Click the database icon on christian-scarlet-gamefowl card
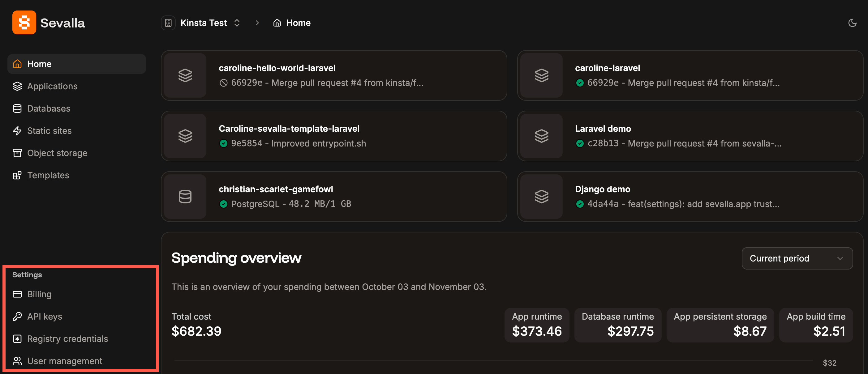868x374 pixels. click(185, 197)
